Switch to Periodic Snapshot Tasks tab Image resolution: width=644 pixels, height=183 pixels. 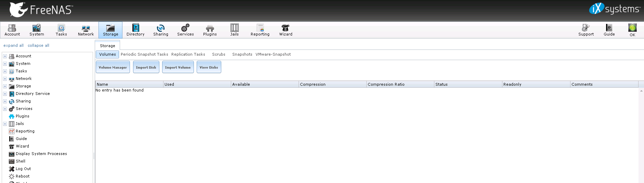point(144,54)
